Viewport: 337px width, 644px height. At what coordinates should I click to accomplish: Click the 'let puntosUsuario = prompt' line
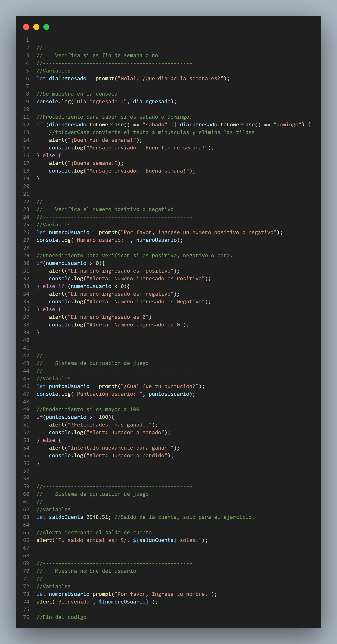121,386
